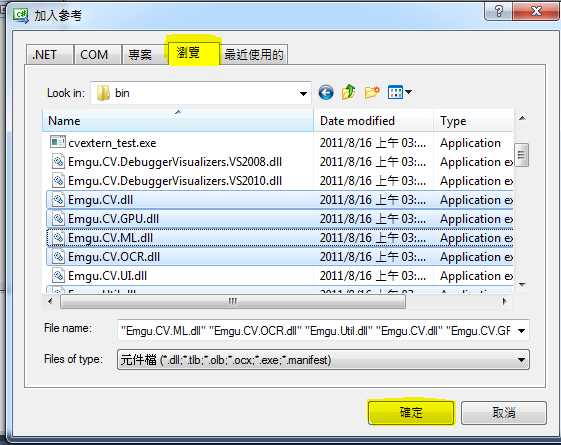Sort by the Date modified column header

click(x=374, y=121)
